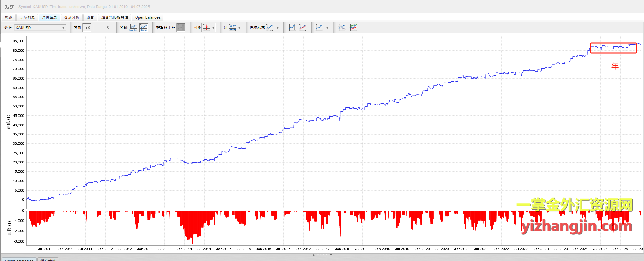
Task: Expand the 停滞标志 dropdown arrow
Action: coord(278,28)
